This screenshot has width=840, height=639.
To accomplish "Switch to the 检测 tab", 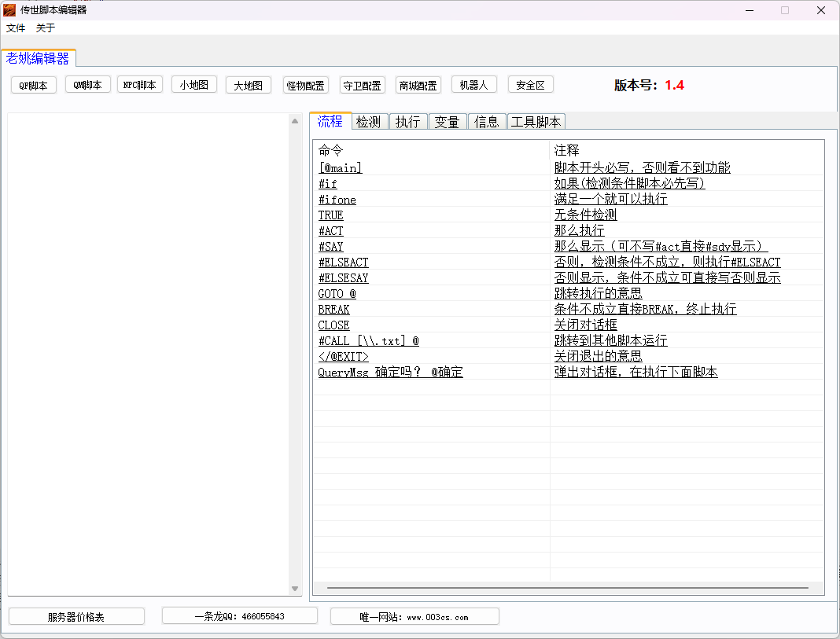I will click(368, 122).
